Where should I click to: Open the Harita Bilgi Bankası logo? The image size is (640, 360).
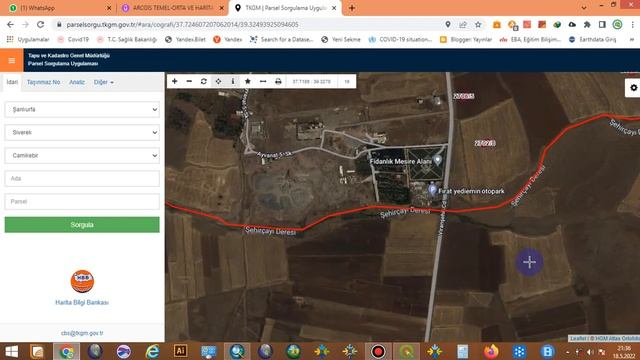click(82, 281)
